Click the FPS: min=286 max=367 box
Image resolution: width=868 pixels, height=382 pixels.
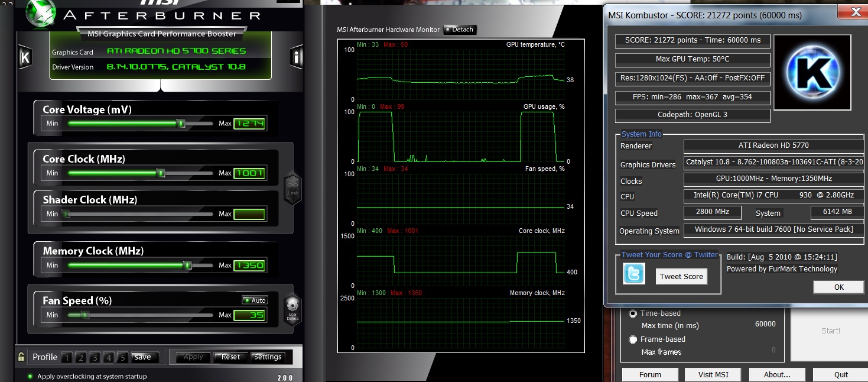693,96
